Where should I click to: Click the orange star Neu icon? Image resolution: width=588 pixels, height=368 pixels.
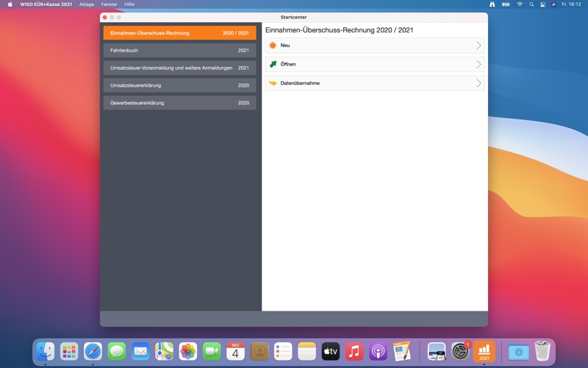[273, 46]
